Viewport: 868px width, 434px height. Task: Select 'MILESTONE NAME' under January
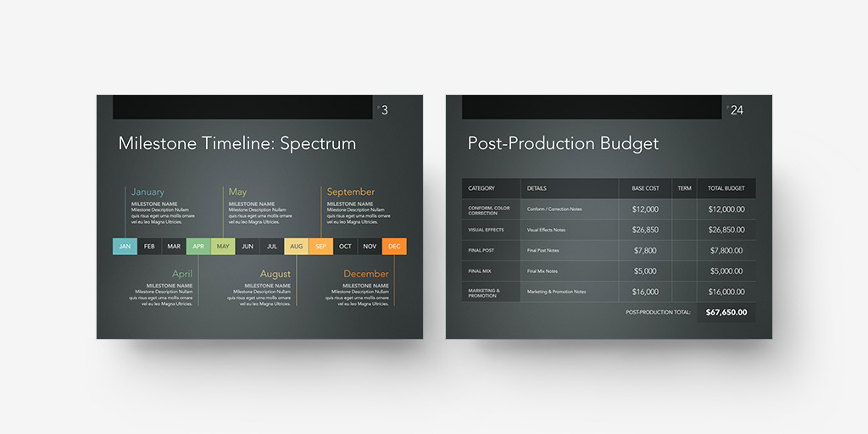point(154,203)
